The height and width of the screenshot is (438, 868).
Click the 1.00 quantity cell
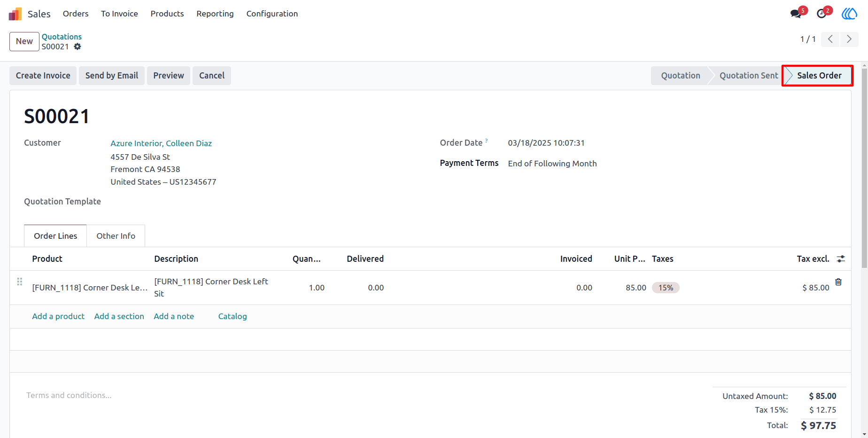(x=317, y=288)
